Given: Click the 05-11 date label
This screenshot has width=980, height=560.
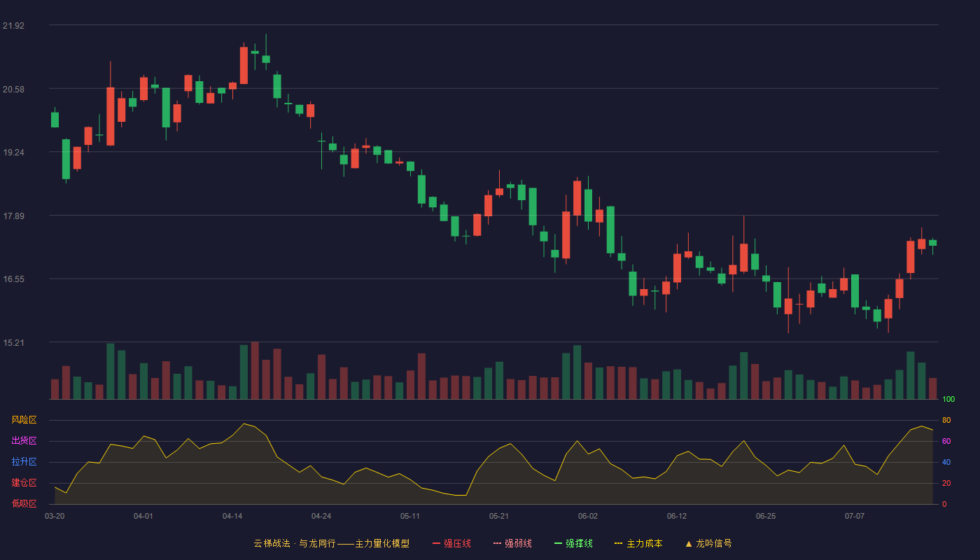Looking at the screenshot, I should tap(410, 516).
